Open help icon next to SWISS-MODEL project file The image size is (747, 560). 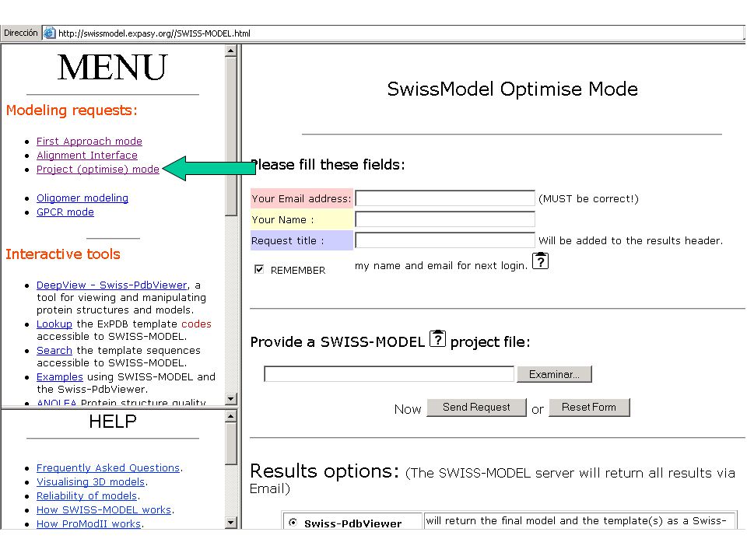437,338
